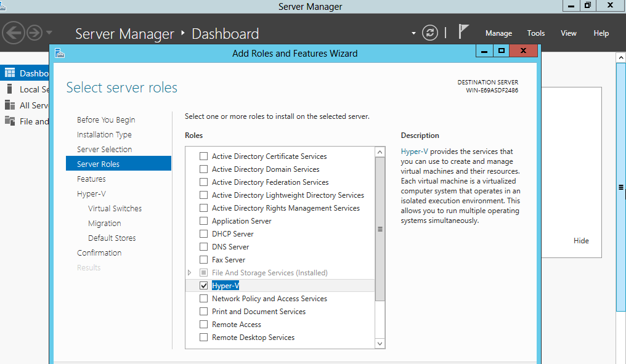626x364 pixels.
Task: Select the Hyper-V role label
Action: coord(226,285)
